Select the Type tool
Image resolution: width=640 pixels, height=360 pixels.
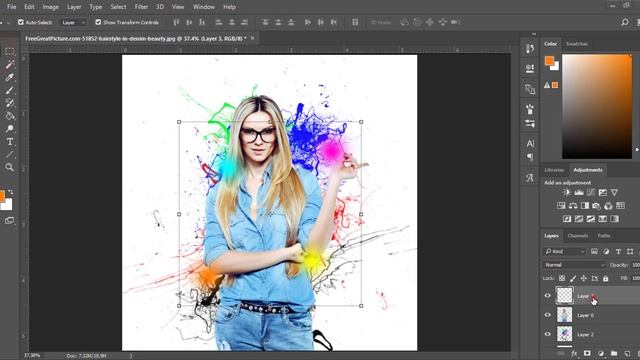[9, 142]
